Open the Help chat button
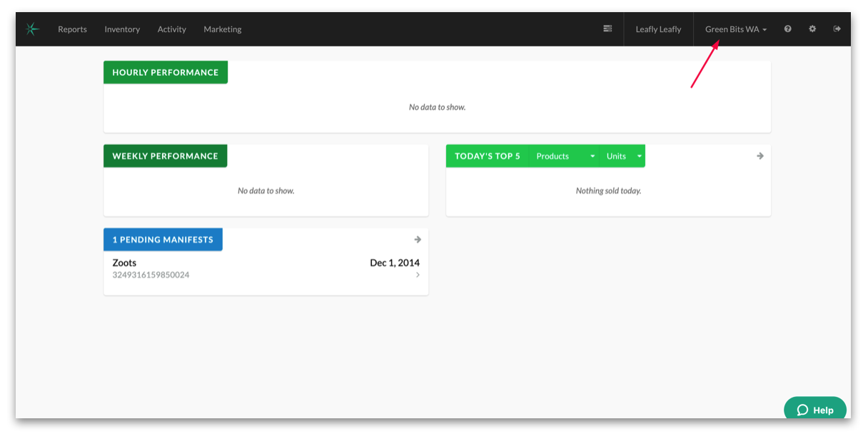This screenshot has width=868, height=434. (814, 410)
